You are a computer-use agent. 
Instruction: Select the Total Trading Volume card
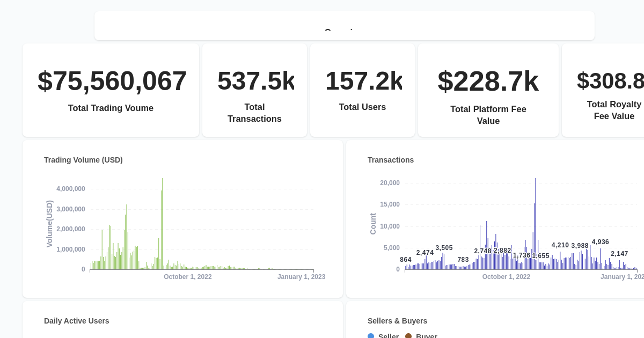coord(111,90)
